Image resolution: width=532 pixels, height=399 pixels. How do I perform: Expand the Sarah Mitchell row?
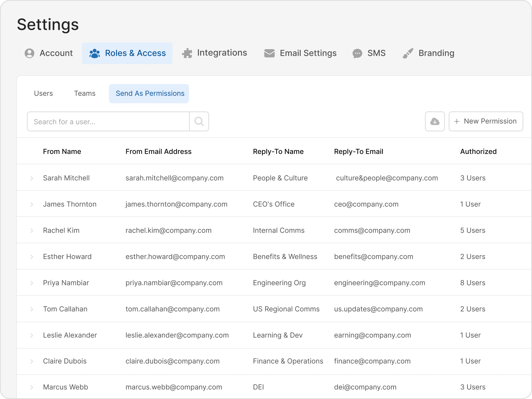point(32,178)
